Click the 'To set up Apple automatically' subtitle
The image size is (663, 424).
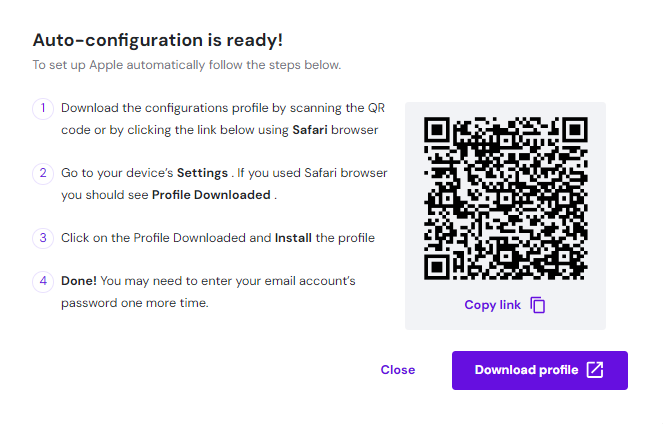[x=187, y=65]
